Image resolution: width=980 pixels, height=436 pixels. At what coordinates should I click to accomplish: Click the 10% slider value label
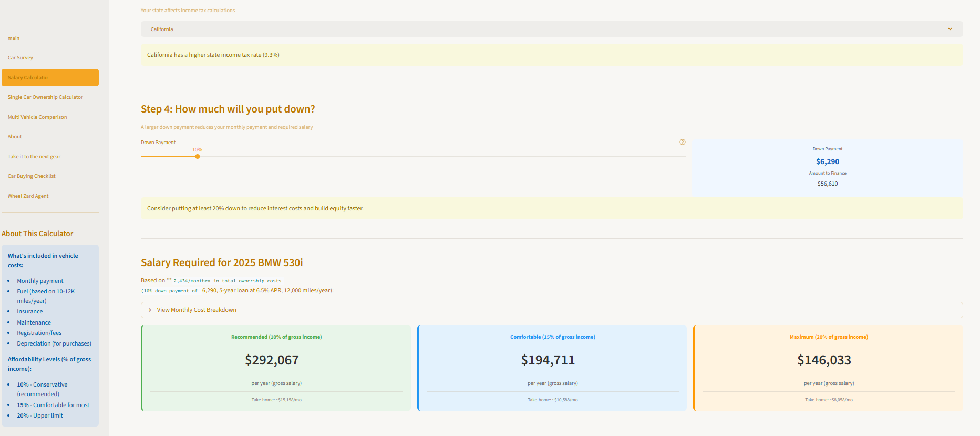(x=197, y=150)
